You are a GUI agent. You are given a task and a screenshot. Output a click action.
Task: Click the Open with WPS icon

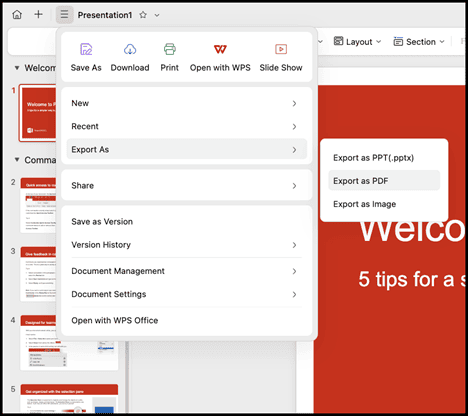coord(220,49)
